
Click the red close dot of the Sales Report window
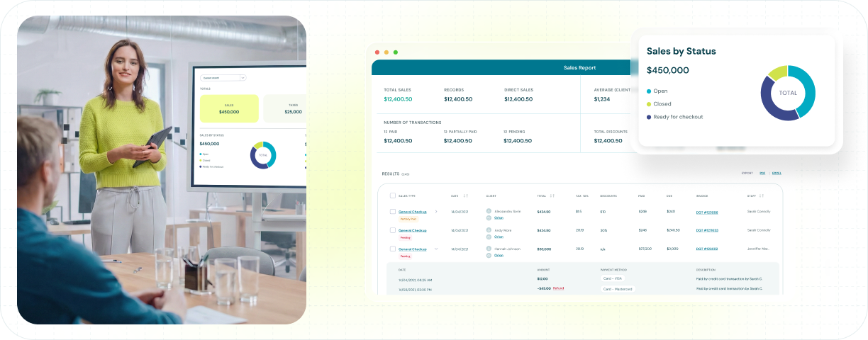[377, 52]
